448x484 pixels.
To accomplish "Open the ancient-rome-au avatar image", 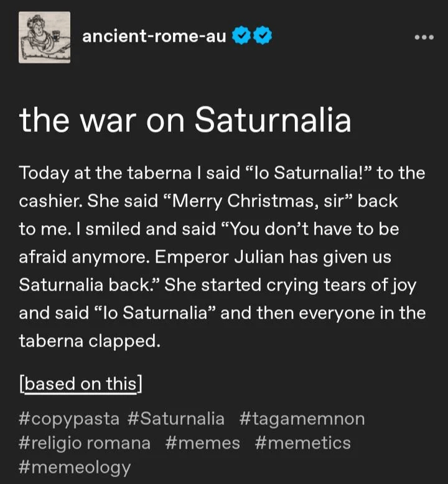I will 44,37.
